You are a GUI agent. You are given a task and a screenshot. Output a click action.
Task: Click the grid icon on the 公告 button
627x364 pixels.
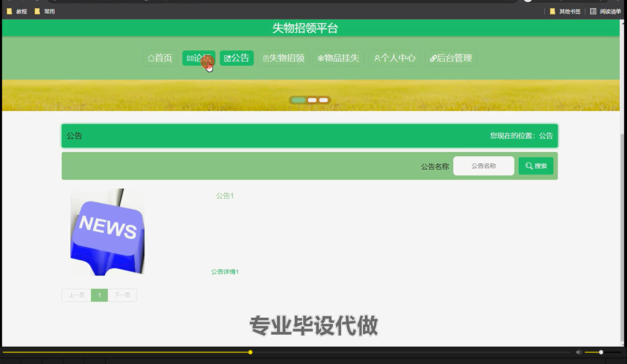pos(227,58)
